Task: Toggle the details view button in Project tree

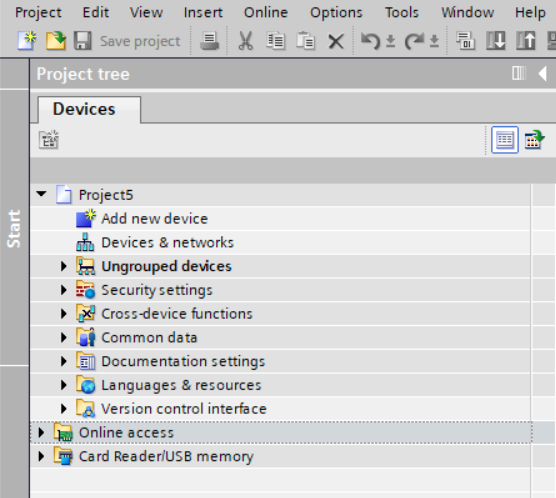Action: (x=505, y=140)
